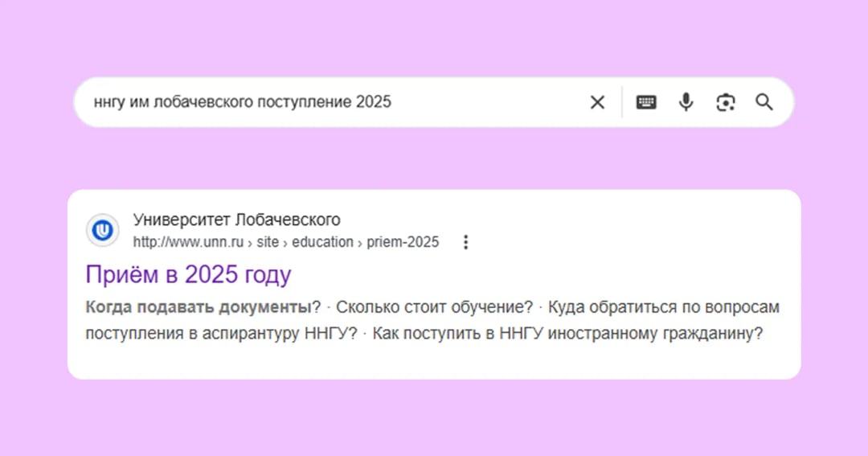
Task: Click the site name 'Университет Лобачевского'
Action: tap(236, 220)
